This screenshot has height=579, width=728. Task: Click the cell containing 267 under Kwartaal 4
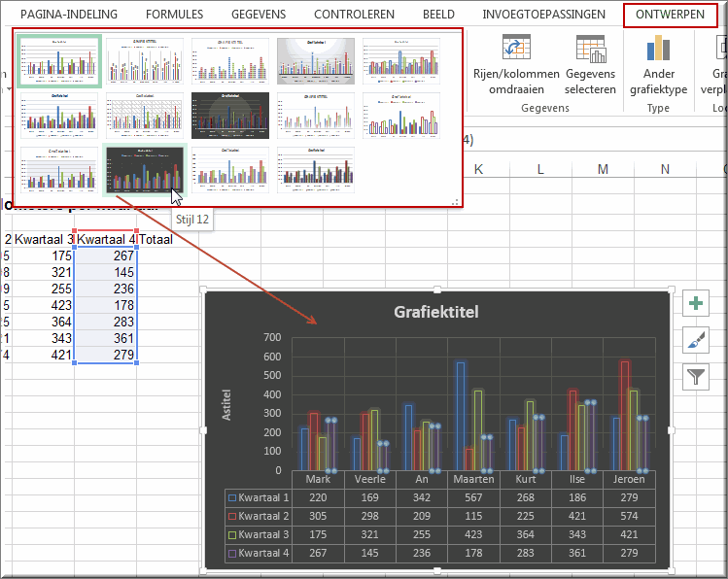click(x=107, y=256)
